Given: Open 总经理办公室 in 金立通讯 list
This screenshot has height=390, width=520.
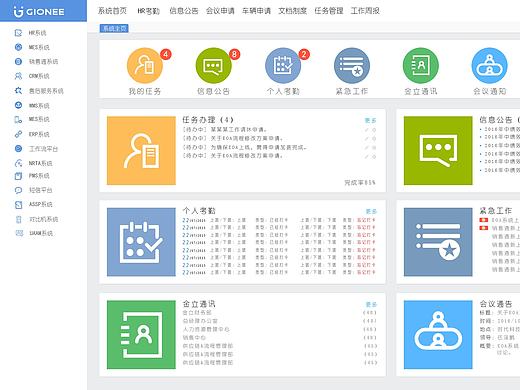Looking at the screenshot, I should coord(200,321).
